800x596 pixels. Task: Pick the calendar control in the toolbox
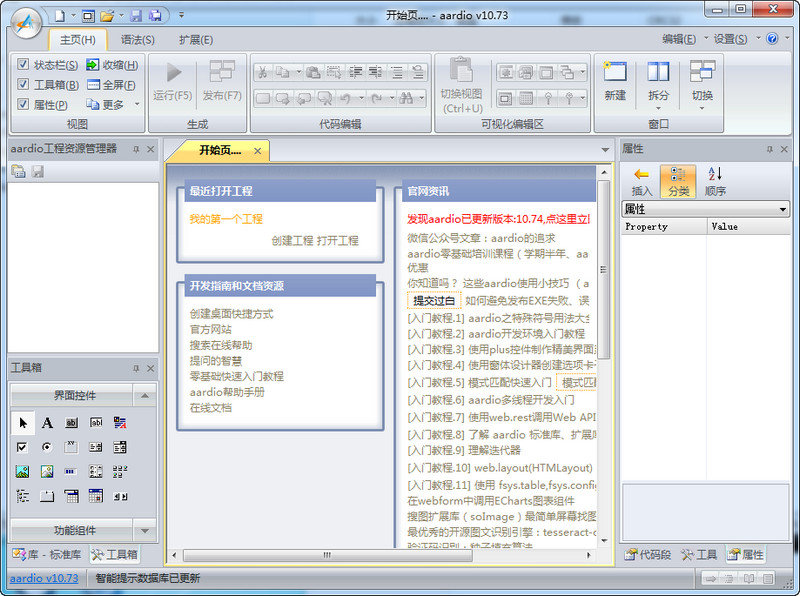tap(95, 496)
